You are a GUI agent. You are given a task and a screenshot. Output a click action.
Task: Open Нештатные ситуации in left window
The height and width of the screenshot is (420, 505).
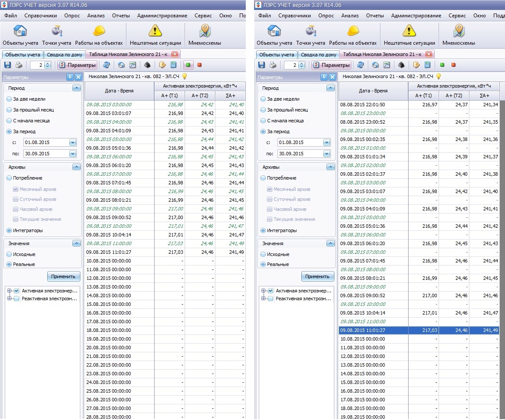point(155,35)
